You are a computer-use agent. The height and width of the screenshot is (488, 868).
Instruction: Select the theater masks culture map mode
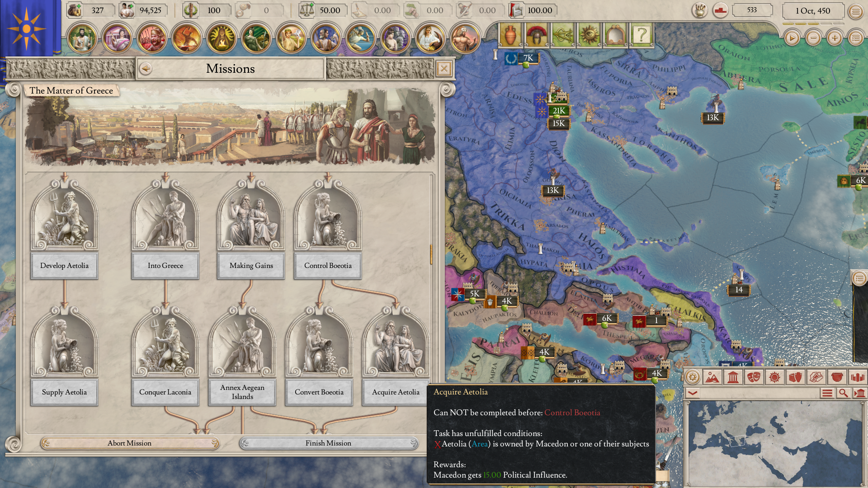(x=754, y=377)
